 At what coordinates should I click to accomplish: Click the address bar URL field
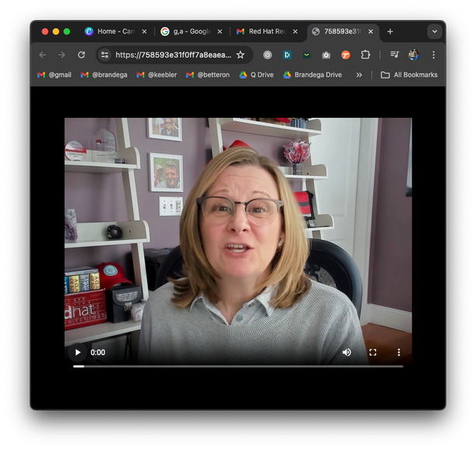pos(173,55)
